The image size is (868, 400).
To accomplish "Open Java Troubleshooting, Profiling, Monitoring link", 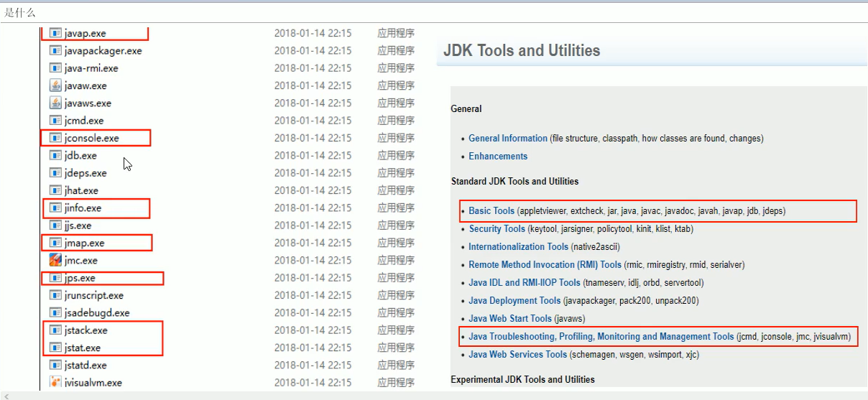I will 601,336.
